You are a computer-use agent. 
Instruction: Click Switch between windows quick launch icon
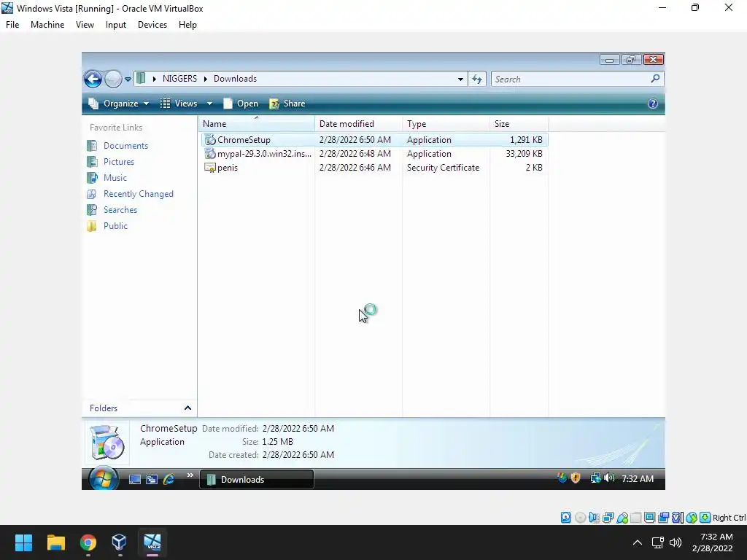152,480
